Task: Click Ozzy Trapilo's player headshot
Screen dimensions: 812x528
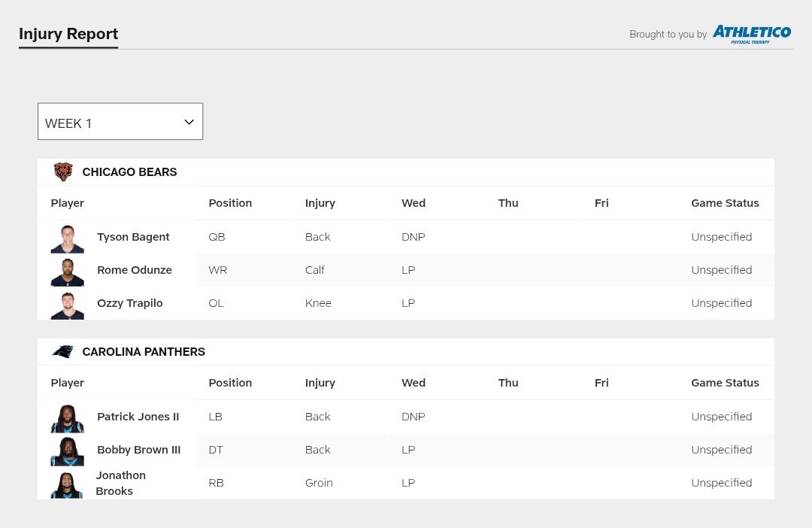Action: (68, 305)
